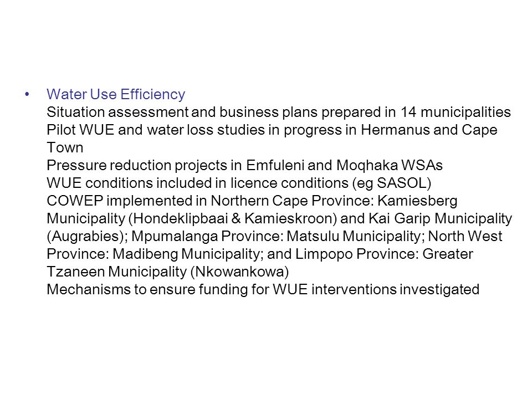Click the word COWEP
This screenshot has height=399, width=532.
tap(75, 201)
